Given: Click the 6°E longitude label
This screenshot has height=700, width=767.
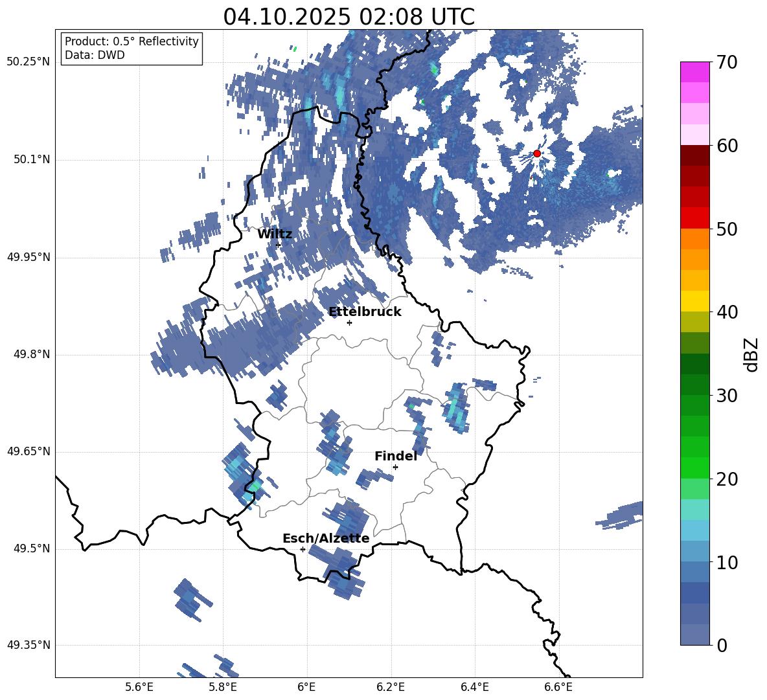Looking at the screenshot, I should [306, 687].
